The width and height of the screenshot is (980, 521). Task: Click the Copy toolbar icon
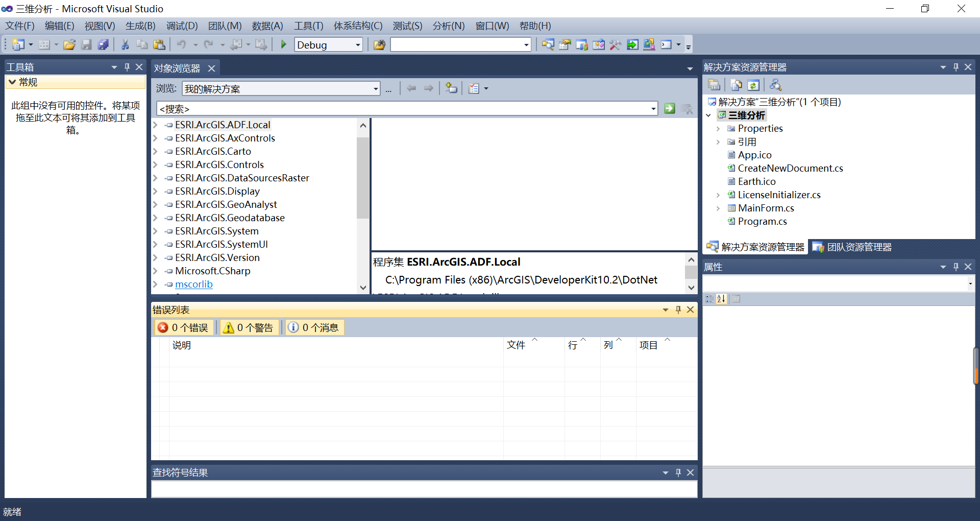point(142,45)
